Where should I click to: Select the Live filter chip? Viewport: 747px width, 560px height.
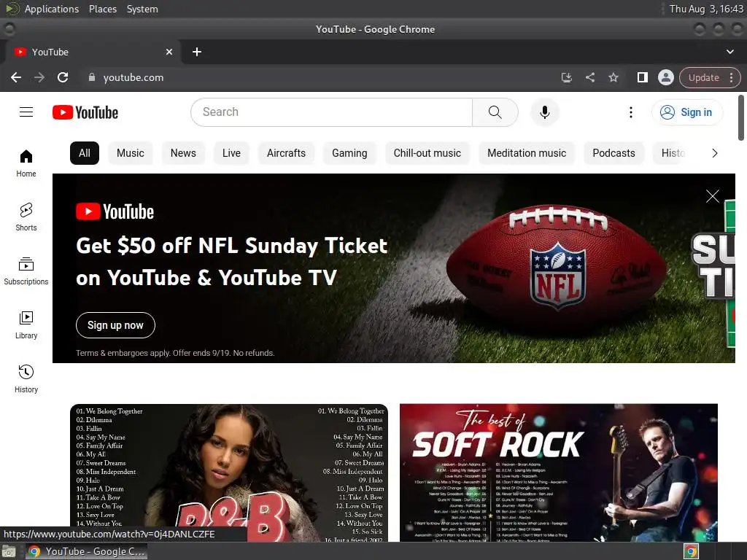(x=231, y=153)
